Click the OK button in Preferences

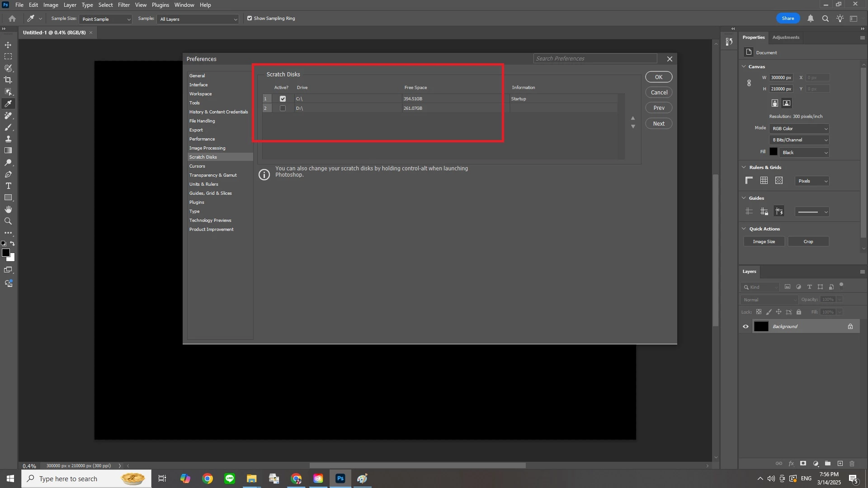658,77
